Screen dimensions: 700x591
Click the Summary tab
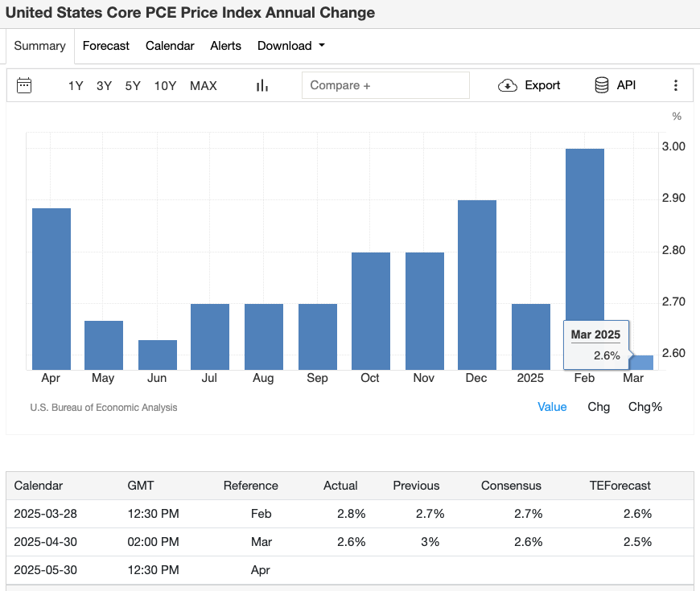(x=39, y=46)
